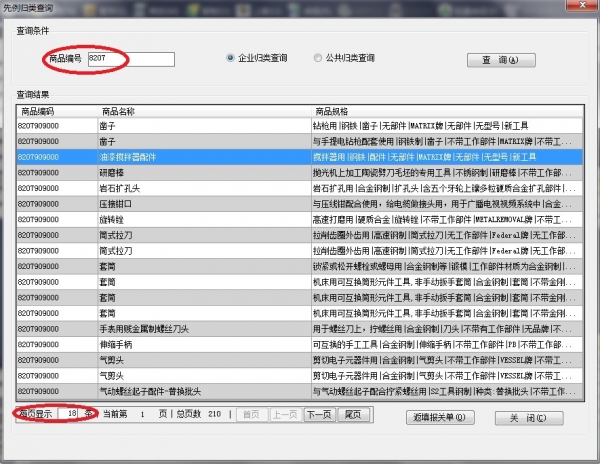Viewport: 600px width, 464px height.
Task: Click the 商品编号 input field
Action: [x=130, y=59]
